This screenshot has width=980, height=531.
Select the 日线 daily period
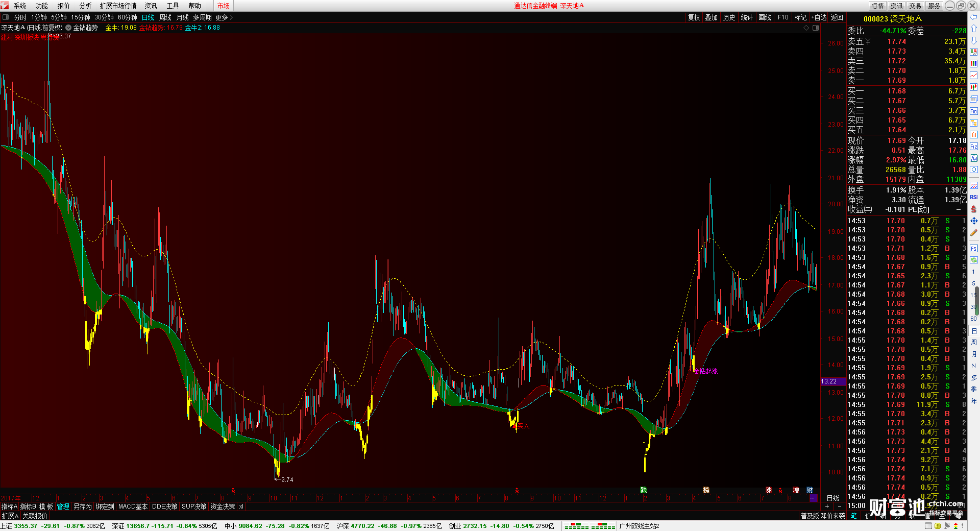tap(148, 17)
